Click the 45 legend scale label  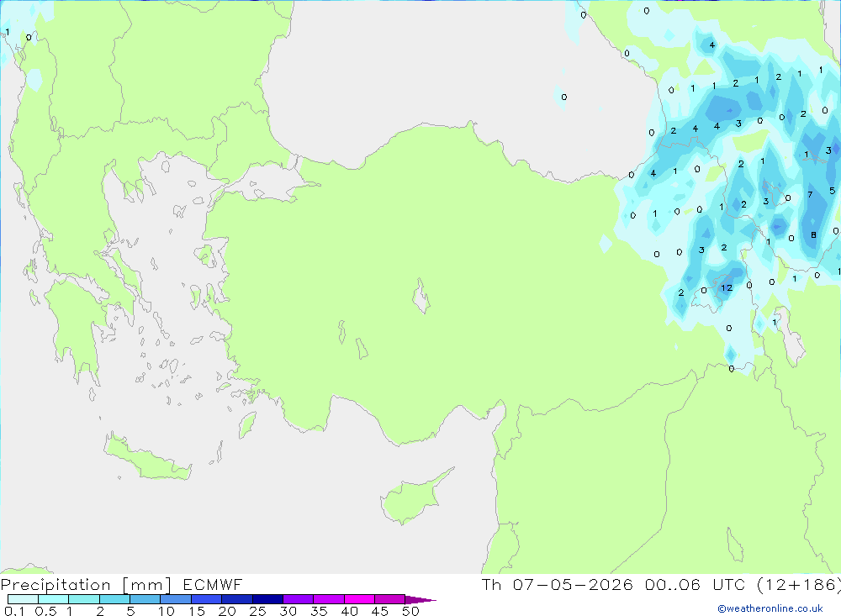click(380, 611)
